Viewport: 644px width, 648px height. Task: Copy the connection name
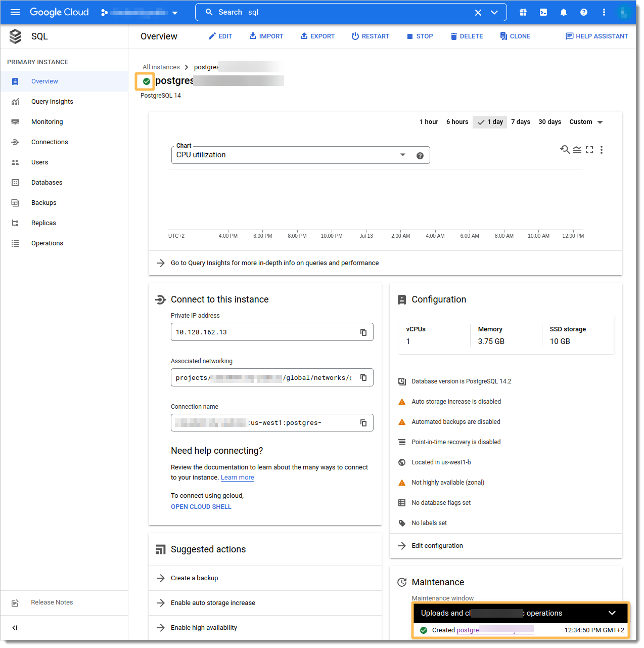363,423
